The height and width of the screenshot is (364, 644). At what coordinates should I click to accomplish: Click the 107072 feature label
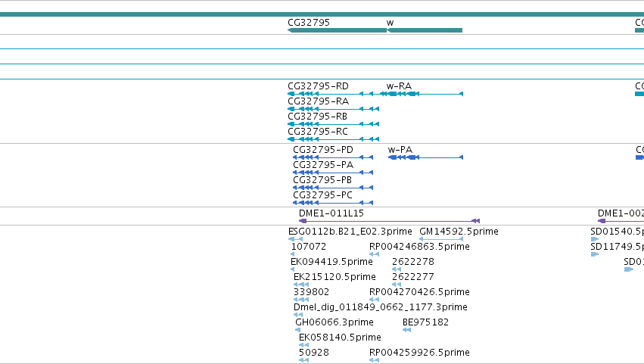(x=309, y=247)
